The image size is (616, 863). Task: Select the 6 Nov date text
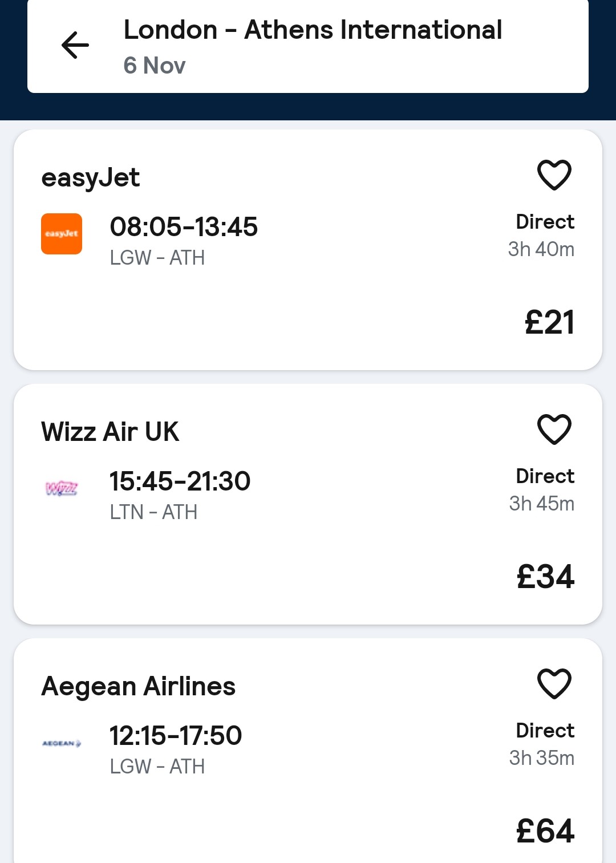tap(155, 66)
